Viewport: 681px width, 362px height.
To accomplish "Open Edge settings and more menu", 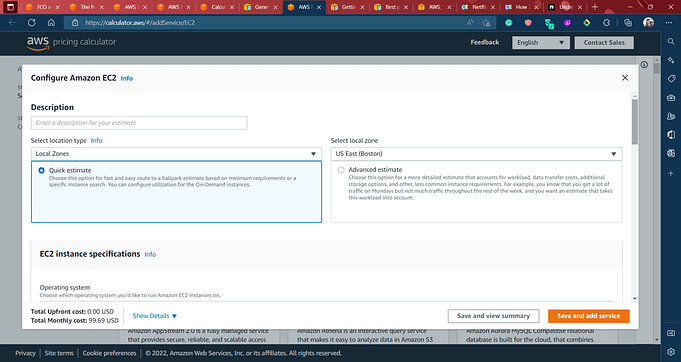I will [x=669, y=23].
